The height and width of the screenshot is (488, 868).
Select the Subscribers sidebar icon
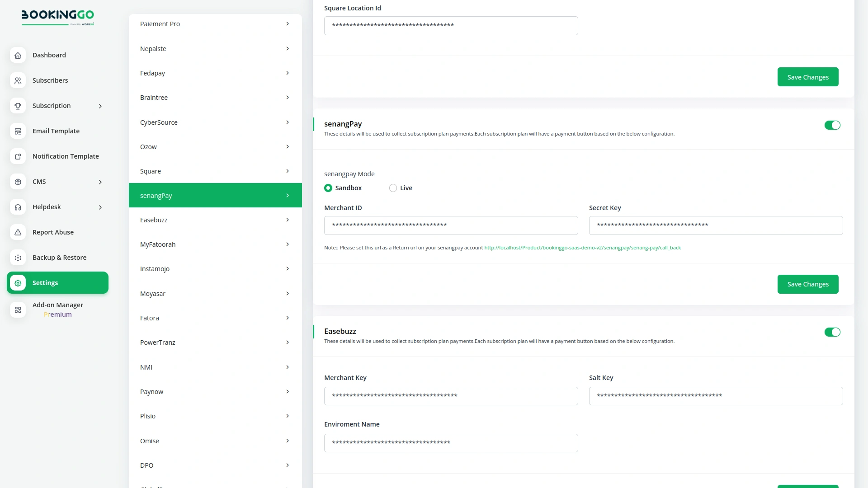(18, 80)
